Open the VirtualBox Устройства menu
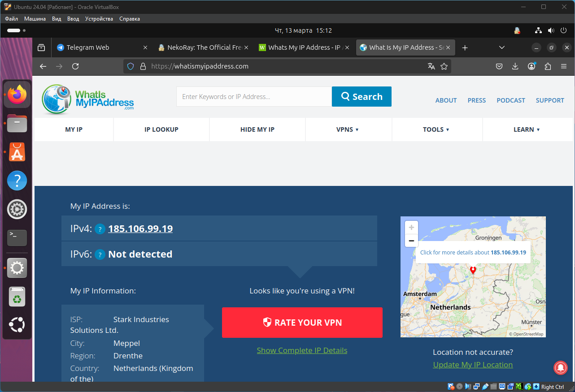Screen dimensions: 575x392 pyautogui.click(x=99, y=19)
